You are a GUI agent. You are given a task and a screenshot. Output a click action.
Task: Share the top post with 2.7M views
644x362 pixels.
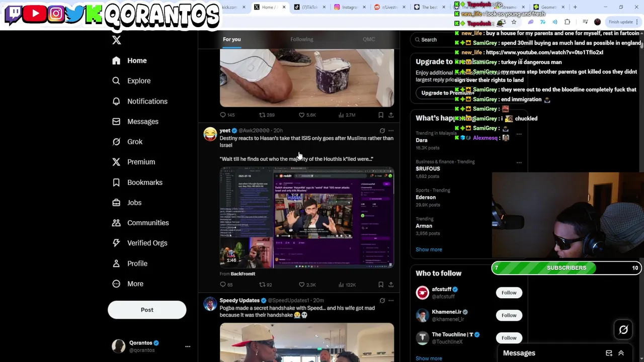coord(391,115)
